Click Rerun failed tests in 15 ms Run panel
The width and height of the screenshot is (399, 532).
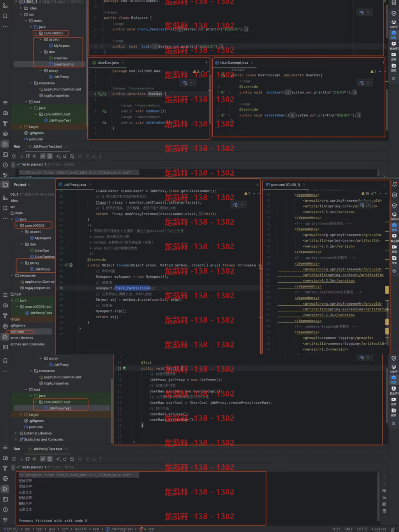(21, 459)
